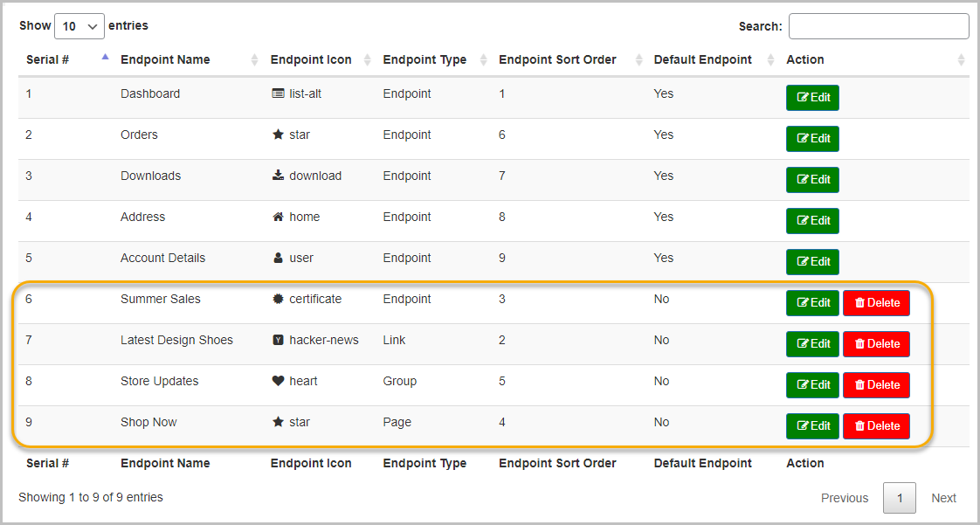Click the download icon in Downloads row

[279, 176]
